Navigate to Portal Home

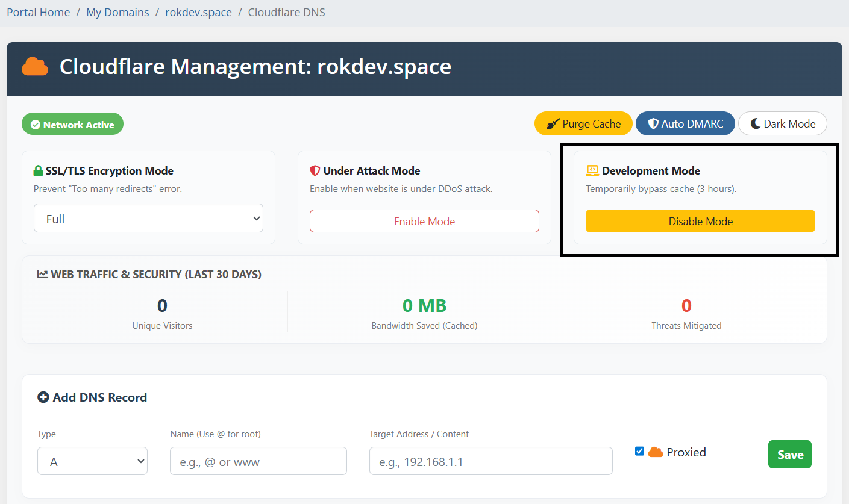(38, 12)
